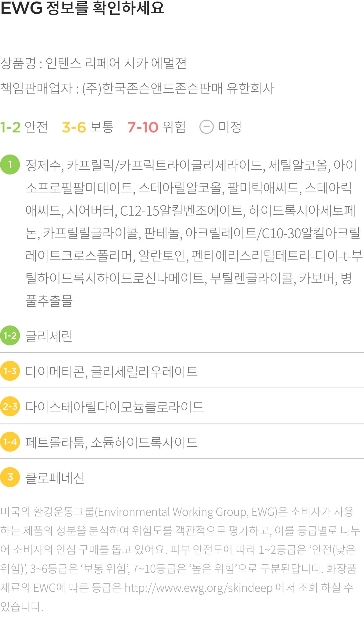364x617 pixels.
Task: Click the 책임판매업자 seller line
Action: pos(137,88)
